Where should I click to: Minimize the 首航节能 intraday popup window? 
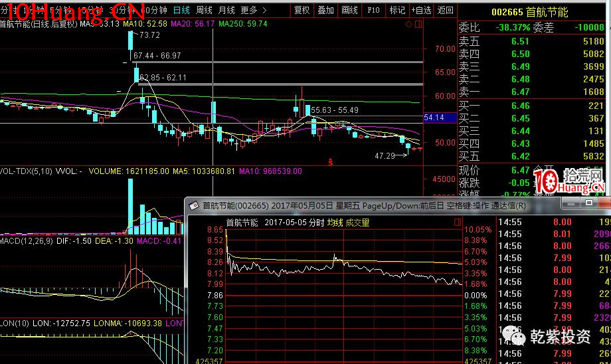571,203
